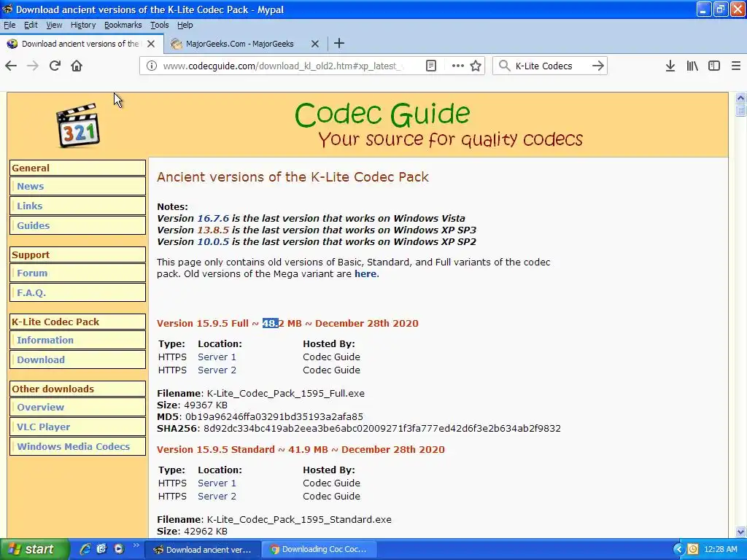Viewport: 747px width, 560px height.
Task: Download 15.9.5 Standard from Server 1
Action: tap(217, 483)
